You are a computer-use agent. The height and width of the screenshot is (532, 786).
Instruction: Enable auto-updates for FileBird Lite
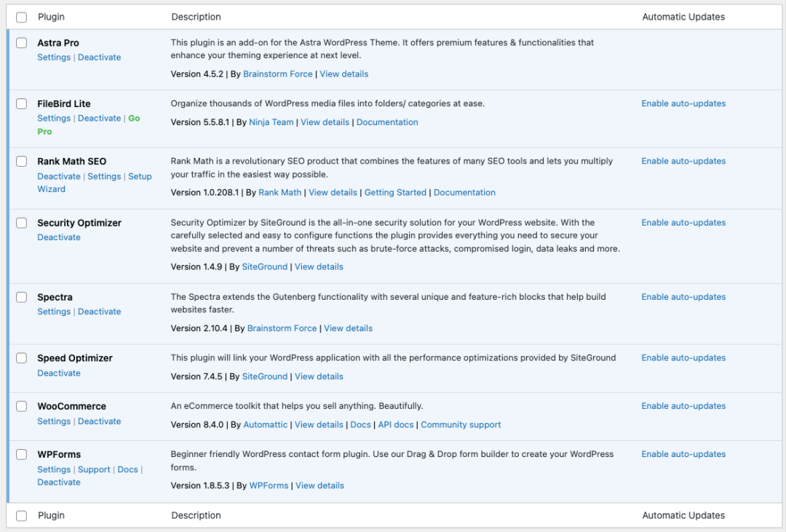pyautogui.click(x=683, y=103)
